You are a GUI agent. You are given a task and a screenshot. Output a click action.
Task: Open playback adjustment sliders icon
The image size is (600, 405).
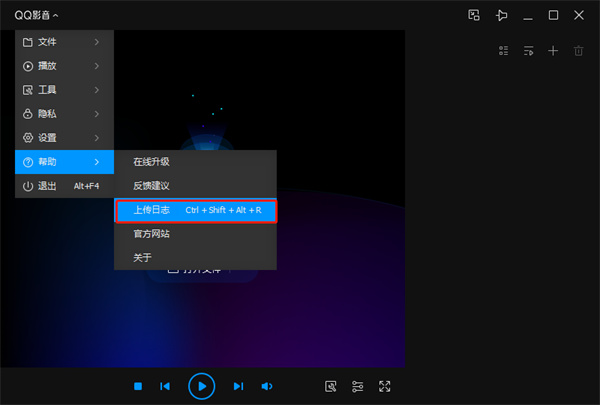(357, 386)
